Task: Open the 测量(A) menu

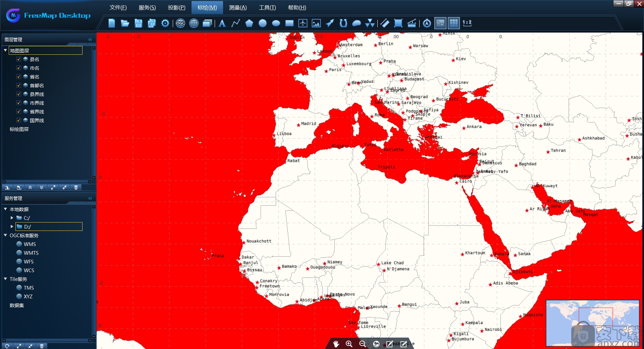Action: [x=238, y=7]
